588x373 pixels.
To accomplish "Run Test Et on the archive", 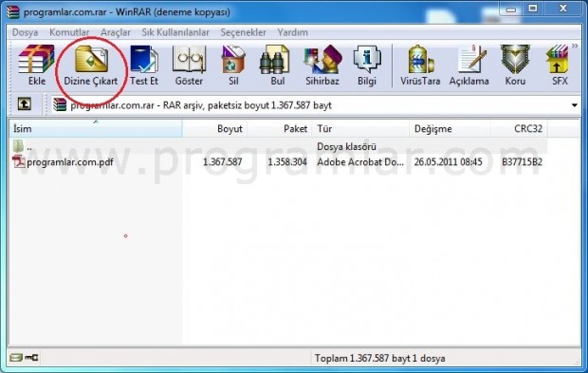I will (144, 65).
